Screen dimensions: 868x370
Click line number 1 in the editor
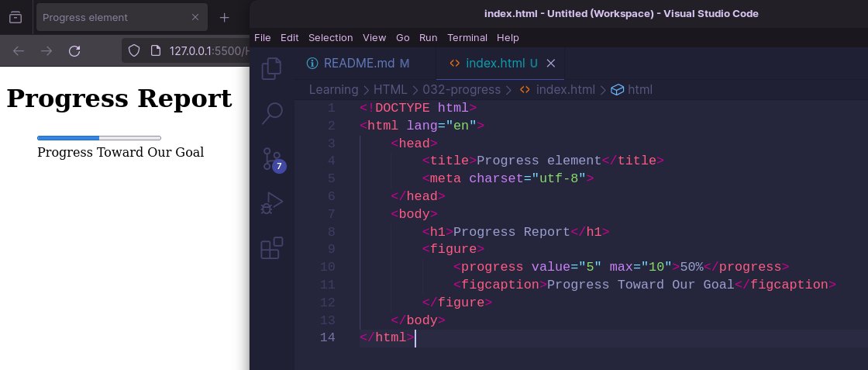[331, 108]
